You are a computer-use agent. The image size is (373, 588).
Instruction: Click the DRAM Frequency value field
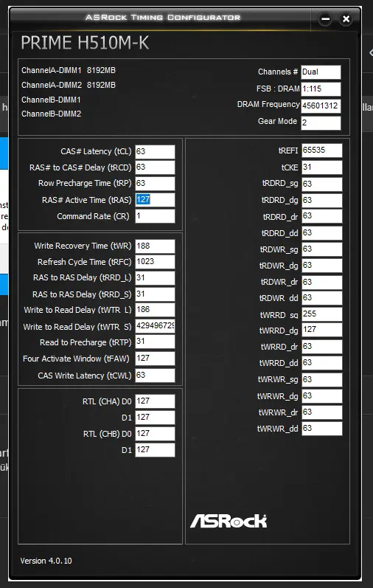(x=321, y=106)
